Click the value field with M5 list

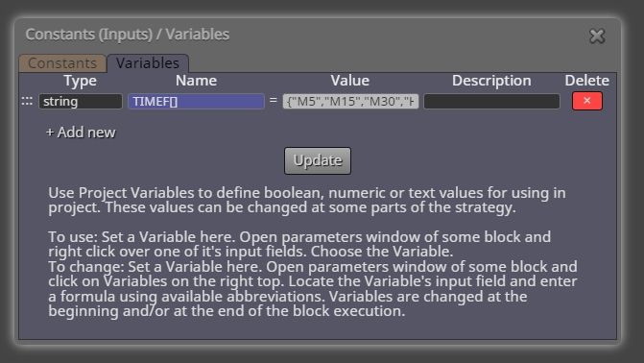350,101
